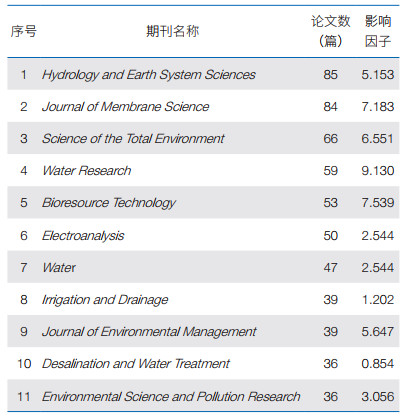Select Journal of Membrane Science entry
This screenshot has width=405, height=417.
[x=125, y=107]
